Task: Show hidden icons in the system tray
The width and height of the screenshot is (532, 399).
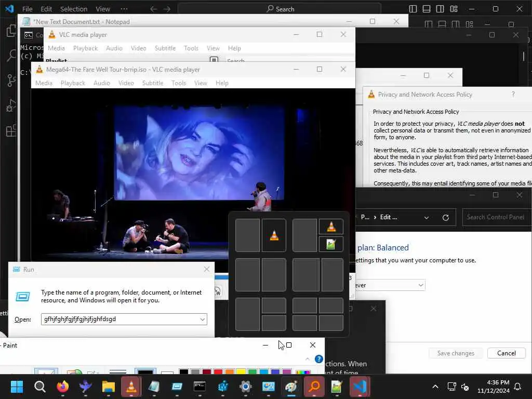Action: click(435, 387)
